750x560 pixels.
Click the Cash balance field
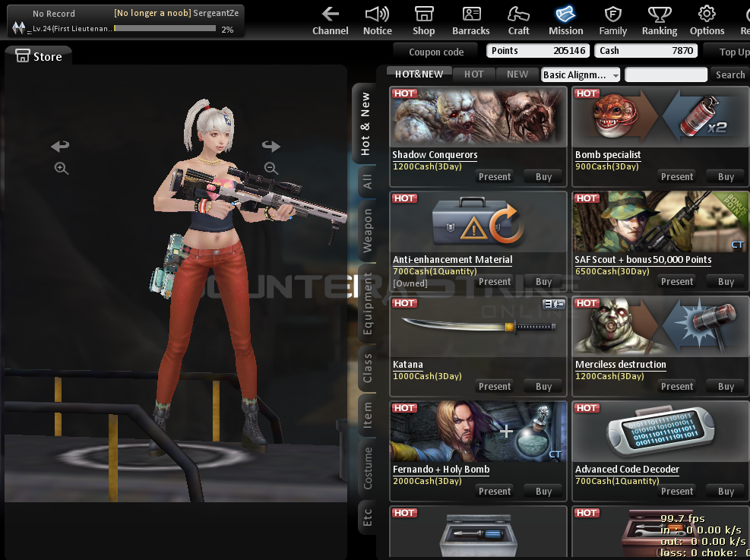coord(646,51)
